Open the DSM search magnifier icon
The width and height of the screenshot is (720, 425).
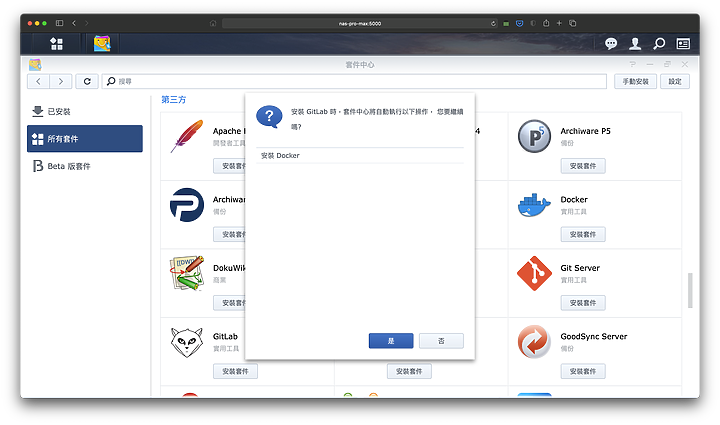pos(659,44)
